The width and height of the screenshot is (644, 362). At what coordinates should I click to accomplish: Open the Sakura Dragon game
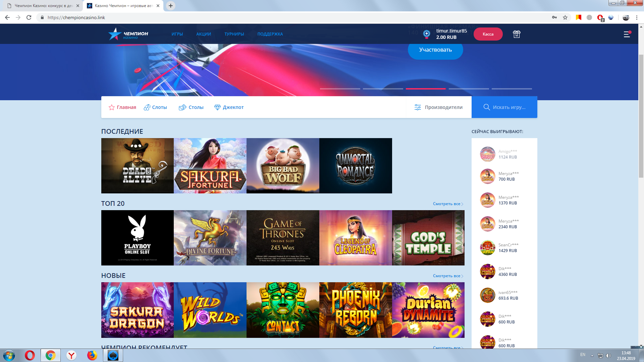138,310
